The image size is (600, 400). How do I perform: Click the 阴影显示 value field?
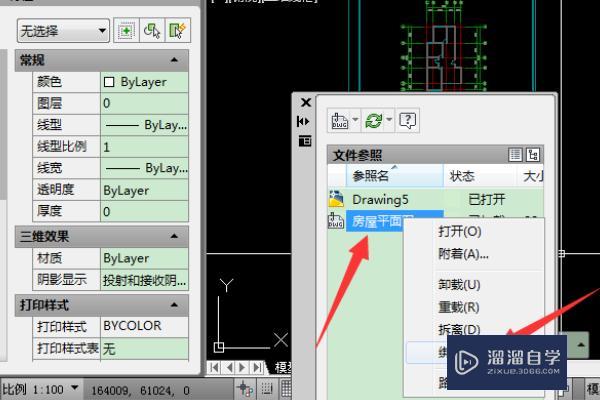coord(145,280)
